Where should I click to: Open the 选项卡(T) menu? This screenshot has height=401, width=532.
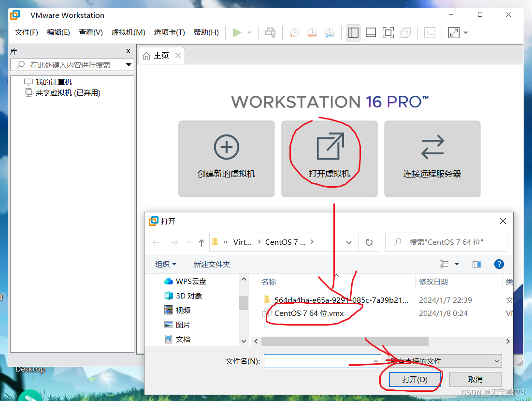(x=169, y=32)
